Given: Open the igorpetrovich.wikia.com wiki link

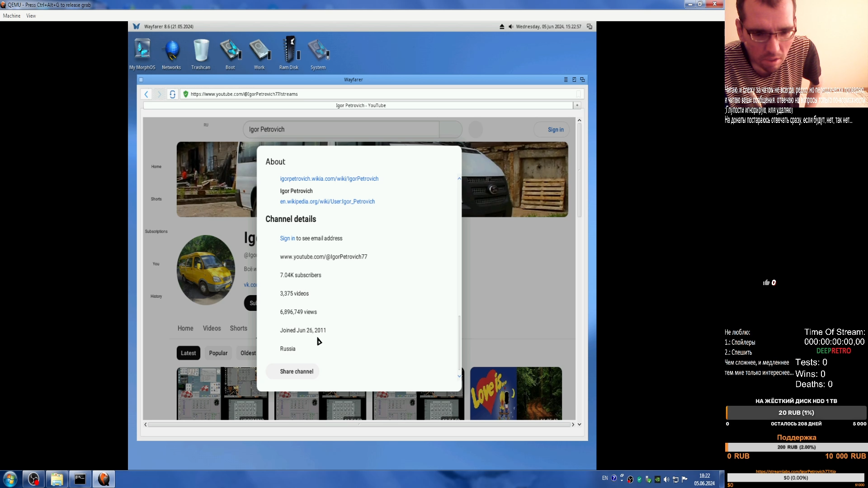Looking at the screenshot, I should [x=329, y=178].
